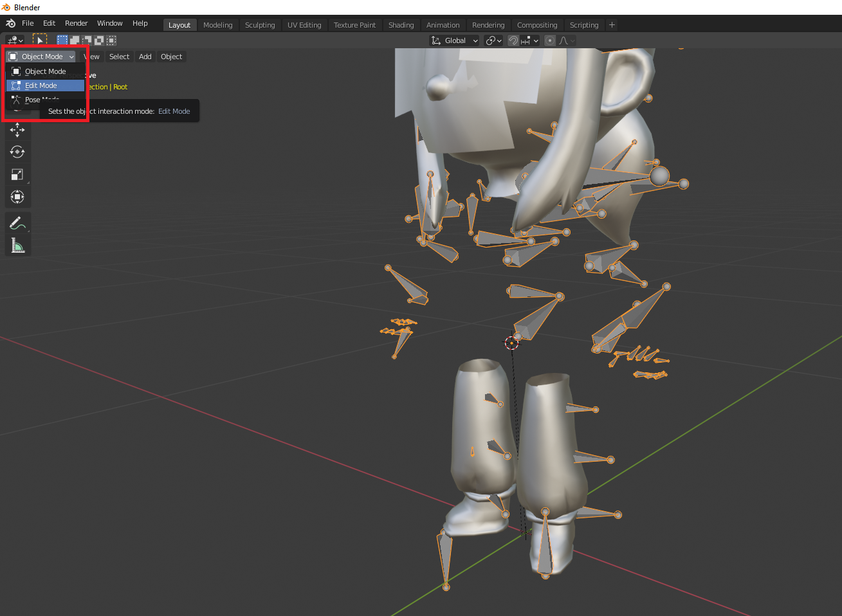Add a new workspace with plus button
842x616 pixels.
click(612, 24)
